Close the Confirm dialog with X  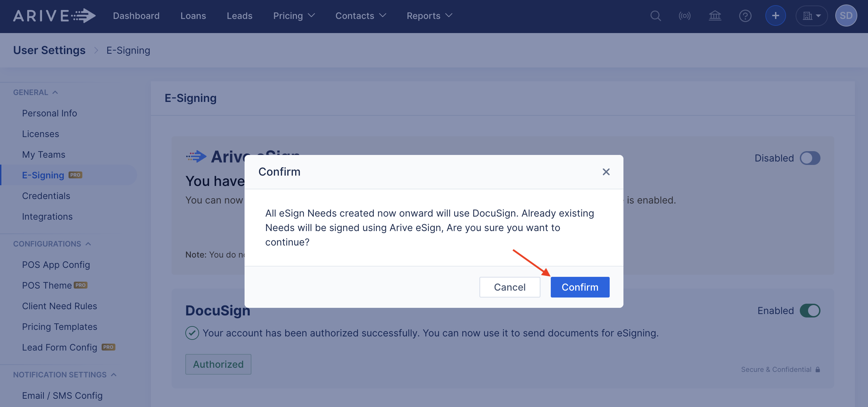click(606, 172)
